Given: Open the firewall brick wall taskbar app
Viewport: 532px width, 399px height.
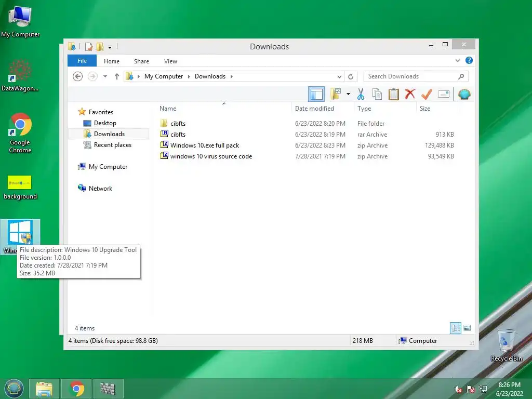Looking at the screenshot, I should click(108, 389).
